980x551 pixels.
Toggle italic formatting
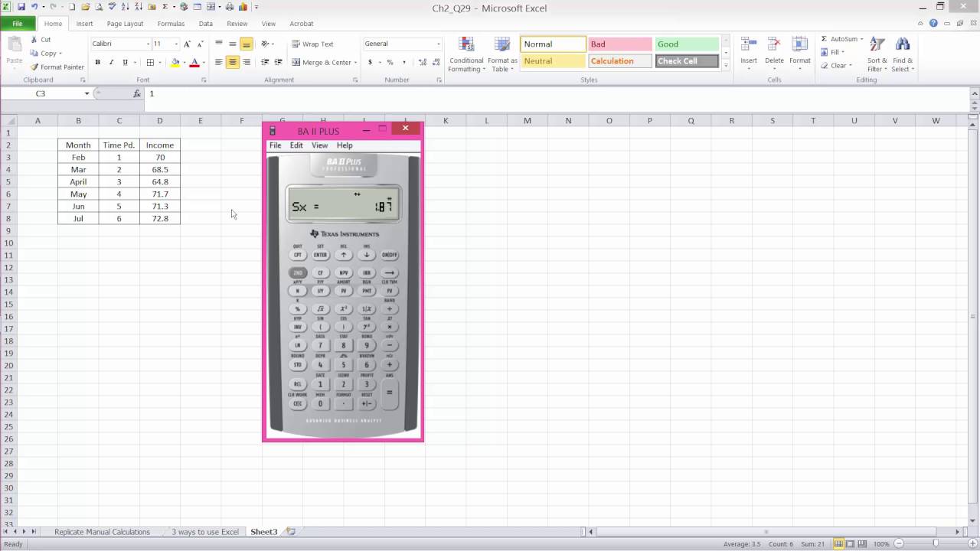pyautogui.click(x=111, y=63)
